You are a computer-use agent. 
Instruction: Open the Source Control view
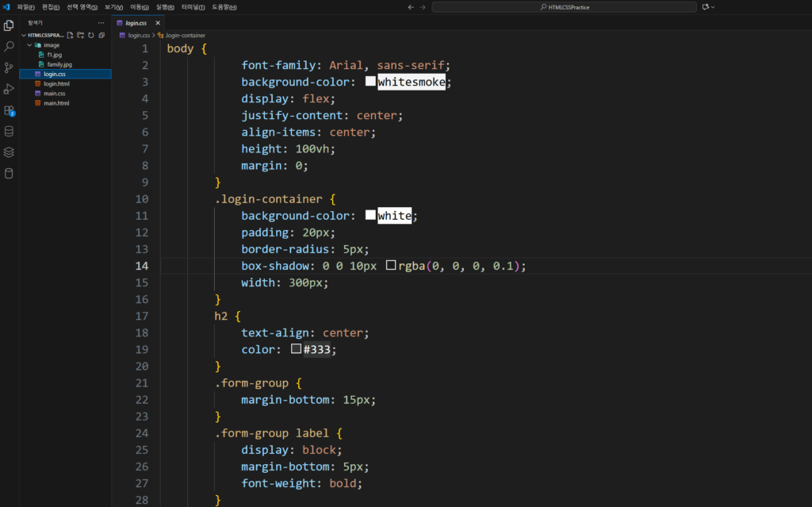pos(9,68)
